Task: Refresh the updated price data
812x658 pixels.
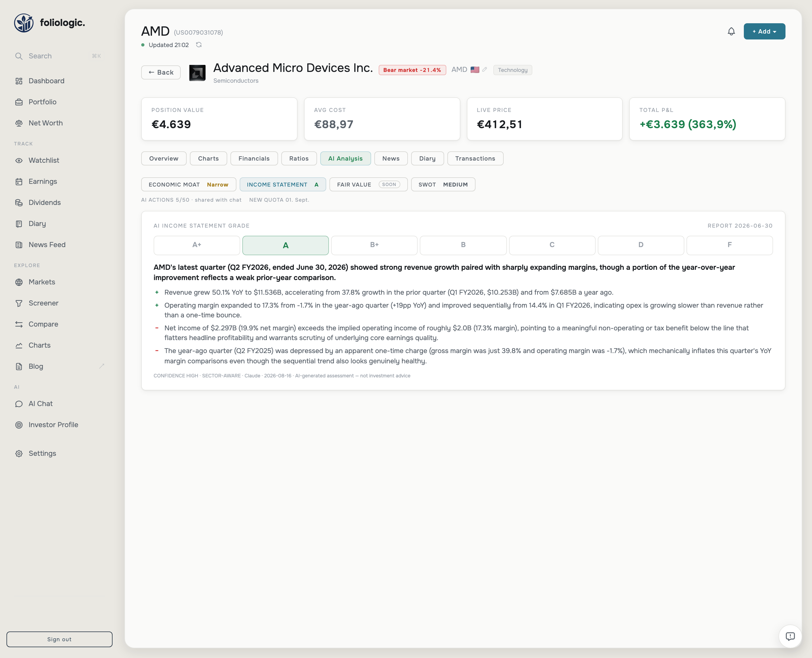Action: [199, 45]
